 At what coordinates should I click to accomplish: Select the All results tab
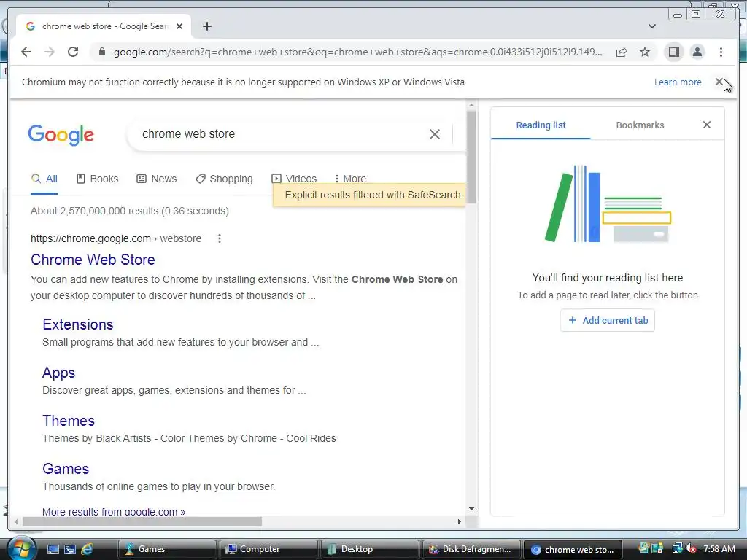(44, 179)
